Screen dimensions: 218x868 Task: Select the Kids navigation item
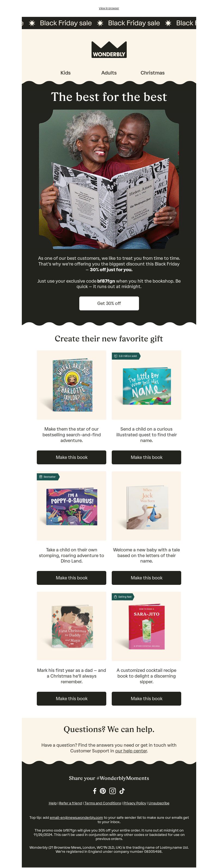point(65,73)
